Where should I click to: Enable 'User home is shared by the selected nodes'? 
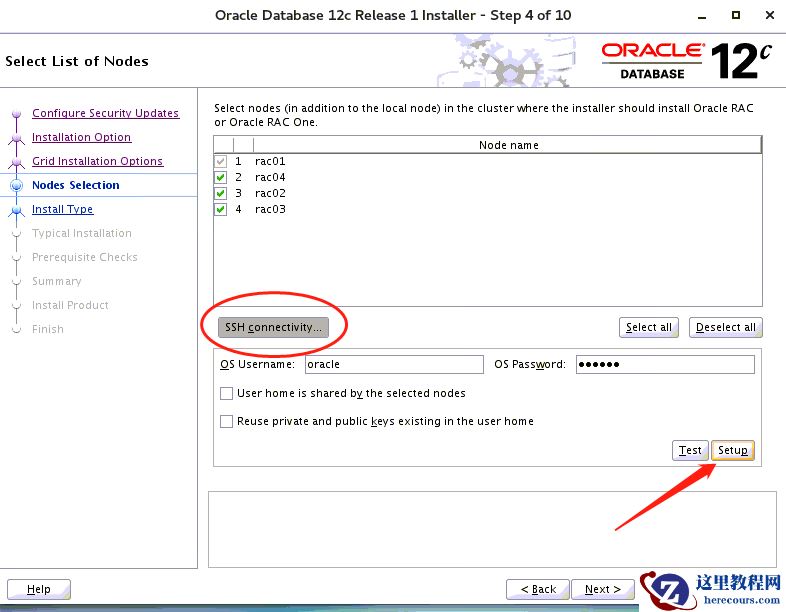tap(227, 393)
